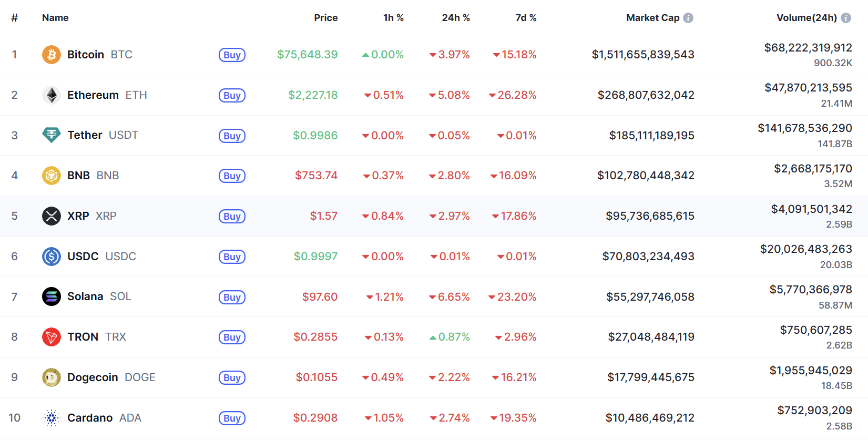Sort by rank using the # header
868x440 pixels.
[15, 18]
